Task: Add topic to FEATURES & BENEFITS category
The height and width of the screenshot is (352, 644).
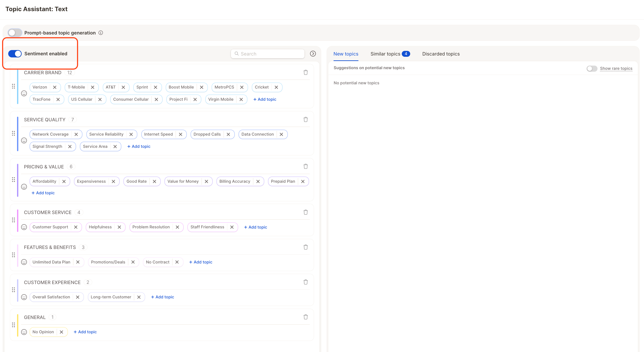Action: click(x=201, y=262)
